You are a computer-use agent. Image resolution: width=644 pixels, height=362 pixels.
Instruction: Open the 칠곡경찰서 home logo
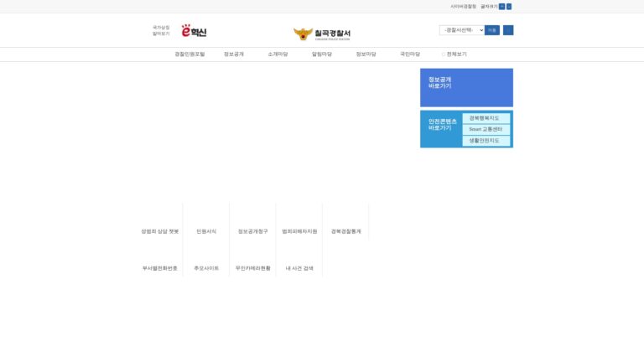[x=322, y=34]
